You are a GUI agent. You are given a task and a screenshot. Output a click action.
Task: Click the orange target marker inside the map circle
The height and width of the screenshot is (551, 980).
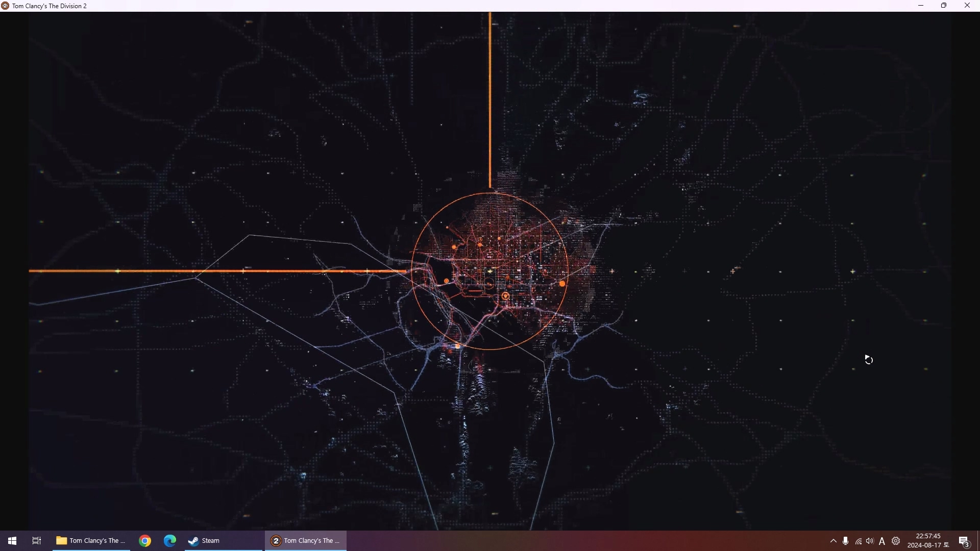click(505, 296)
